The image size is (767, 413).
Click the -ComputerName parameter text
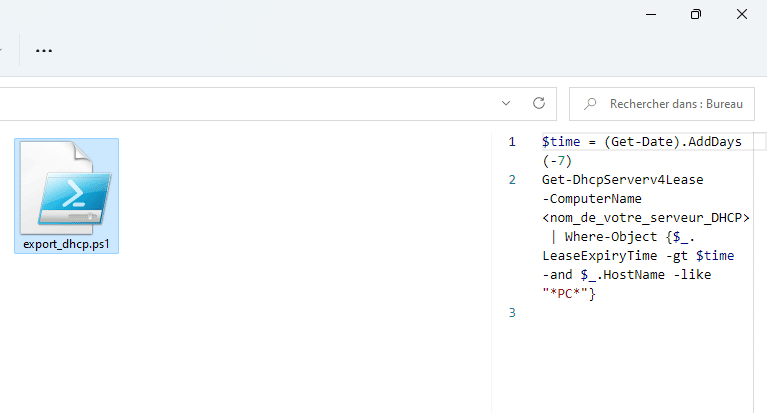coord(592,199)
